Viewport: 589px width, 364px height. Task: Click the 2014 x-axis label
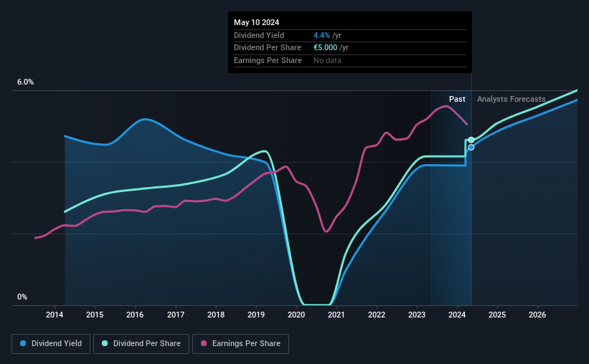tap(55, 315)
